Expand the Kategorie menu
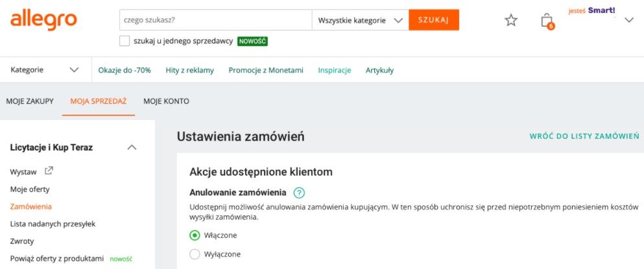The image size is (644, 269). point(44,70)
